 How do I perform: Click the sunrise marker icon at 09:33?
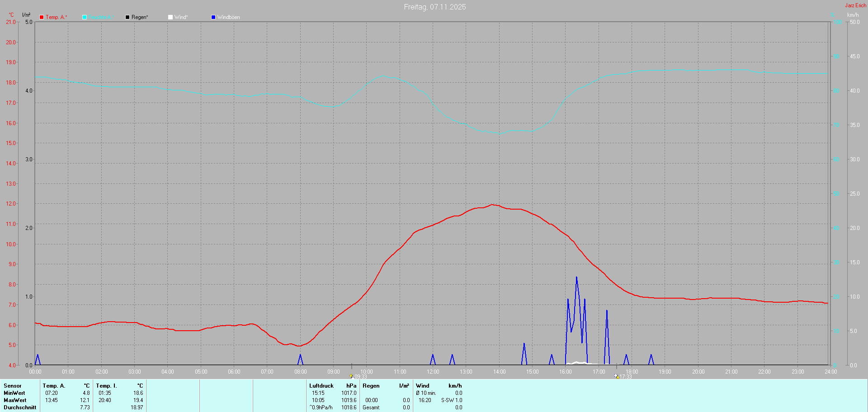351,376
